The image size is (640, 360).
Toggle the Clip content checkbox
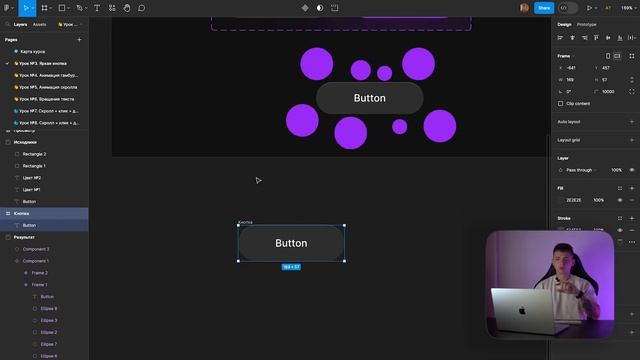tap(560, 104)
